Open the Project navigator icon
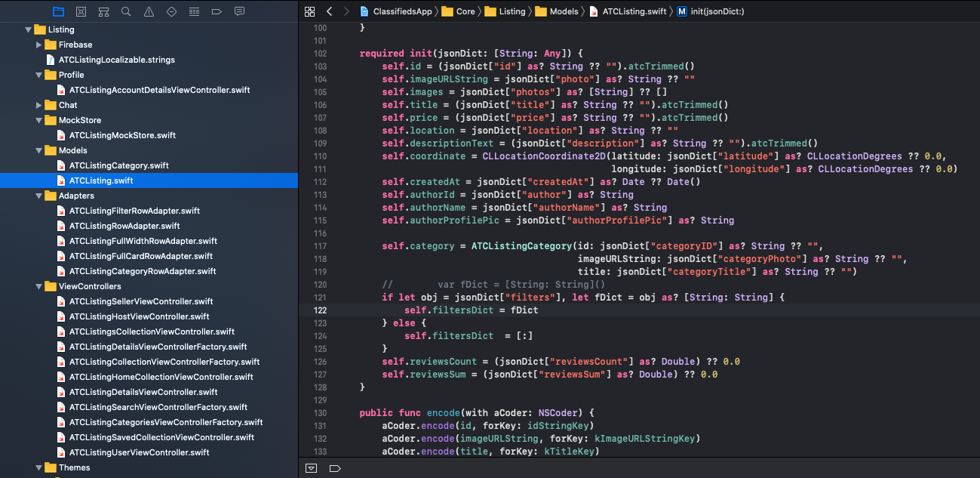This screenshot has height=478, width=980. coord(58,12)
